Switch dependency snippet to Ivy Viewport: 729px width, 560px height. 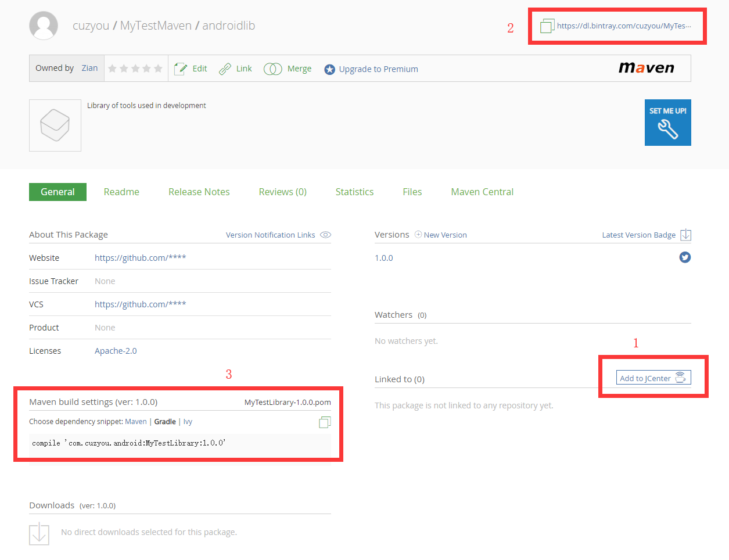point(187,422)
